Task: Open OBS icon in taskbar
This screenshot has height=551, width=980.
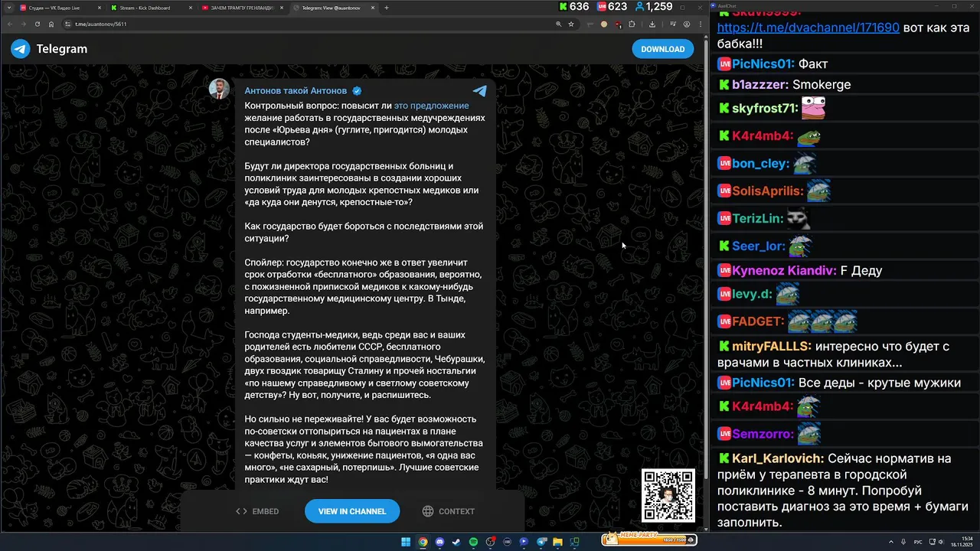Action: click(x=490, y=542)
